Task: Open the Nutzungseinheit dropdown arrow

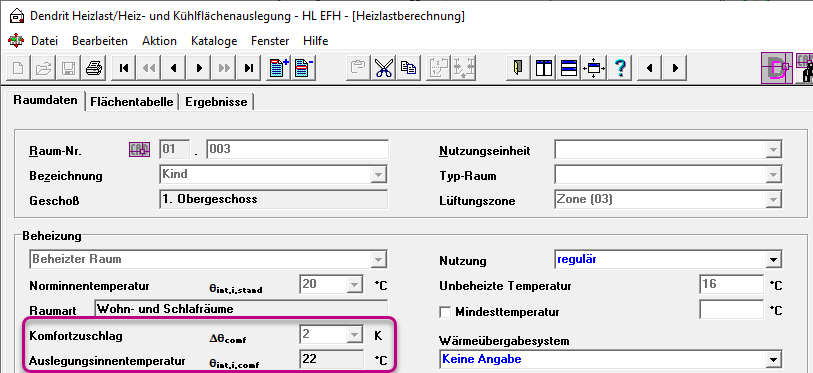Action: coord(774,150)
